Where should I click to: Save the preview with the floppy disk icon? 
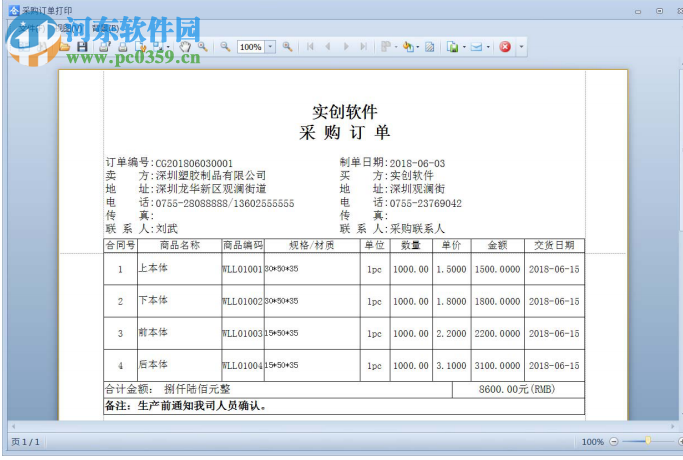(x=82, y=47)
